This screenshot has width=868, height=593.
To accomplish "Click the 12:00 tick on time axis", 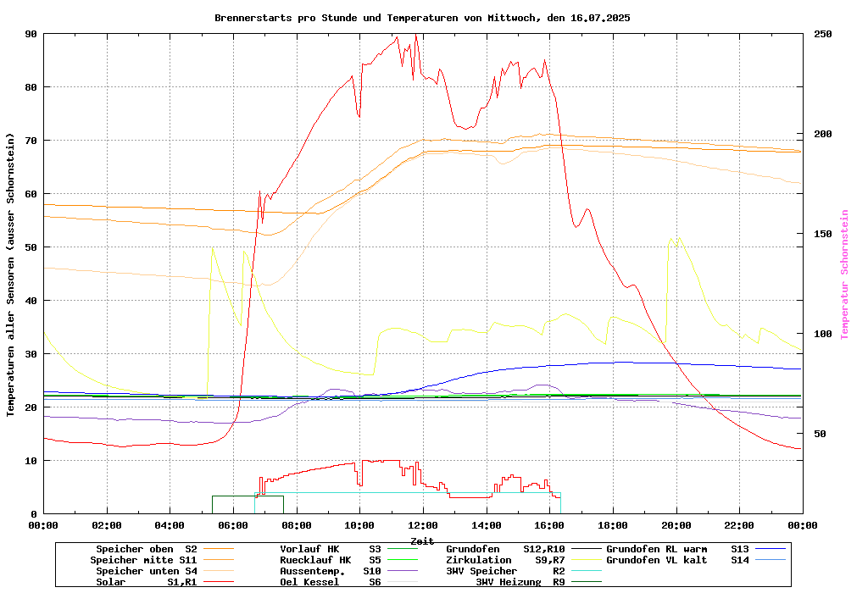I will 423,525.
